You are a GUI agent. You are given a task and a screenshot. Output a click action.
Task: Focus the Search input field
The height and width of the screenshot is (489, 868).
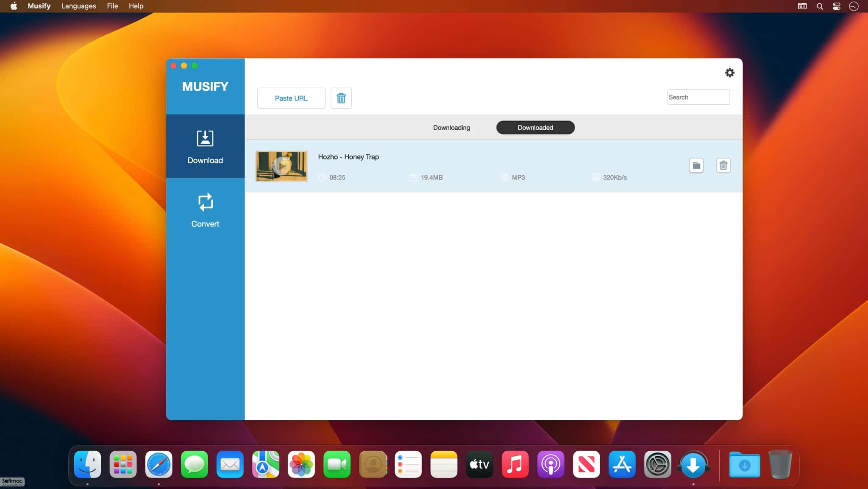(698, 97)
